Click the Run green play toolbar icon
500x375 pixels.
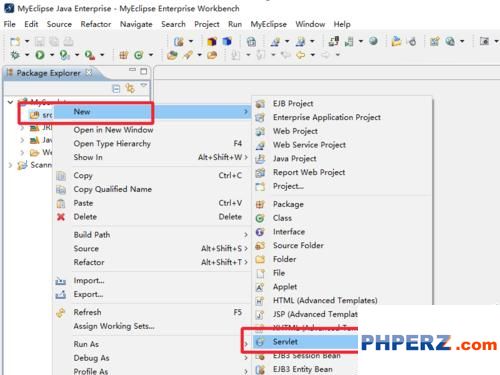click(40, 55)
